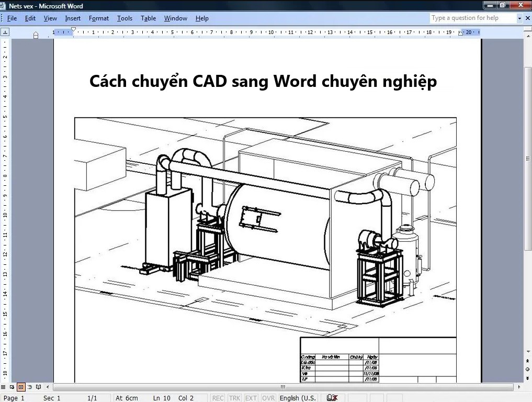The image size is (532, 402).
Task: Click the 1/1 page count indicator
Action: [x=92, y=398]
